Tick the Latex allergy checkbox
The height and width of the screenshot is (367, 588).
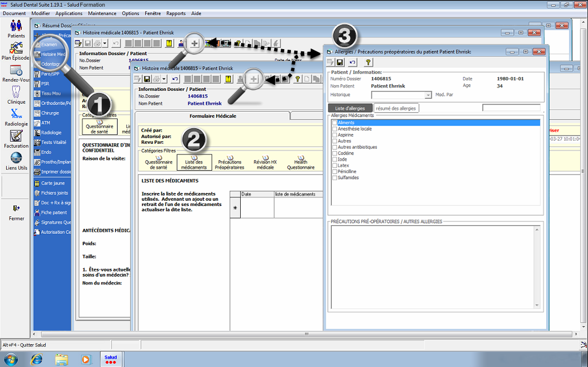(x=334, y=166)
